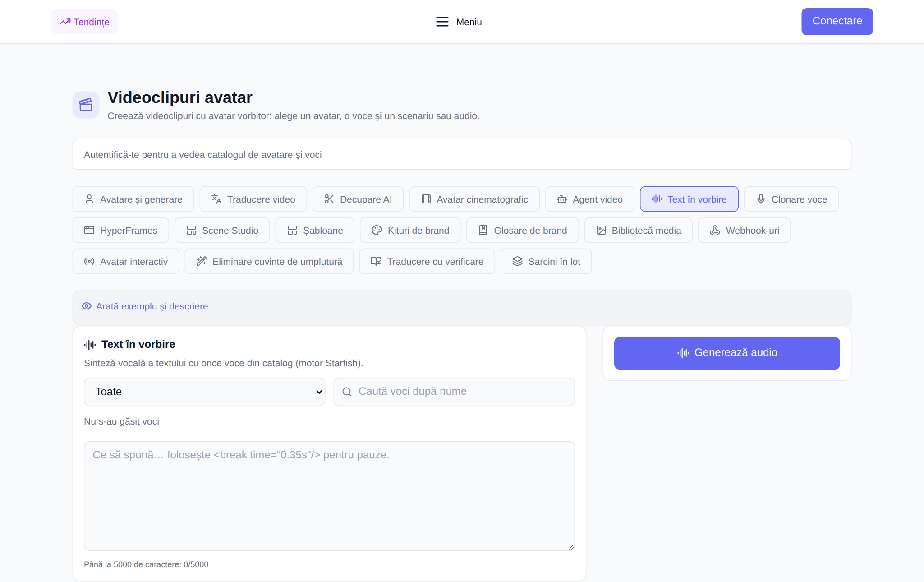This screenshot has height=582, width=924.
Task: Click the person icon in Avatare și generare
Action: click(x=89, y=199)
